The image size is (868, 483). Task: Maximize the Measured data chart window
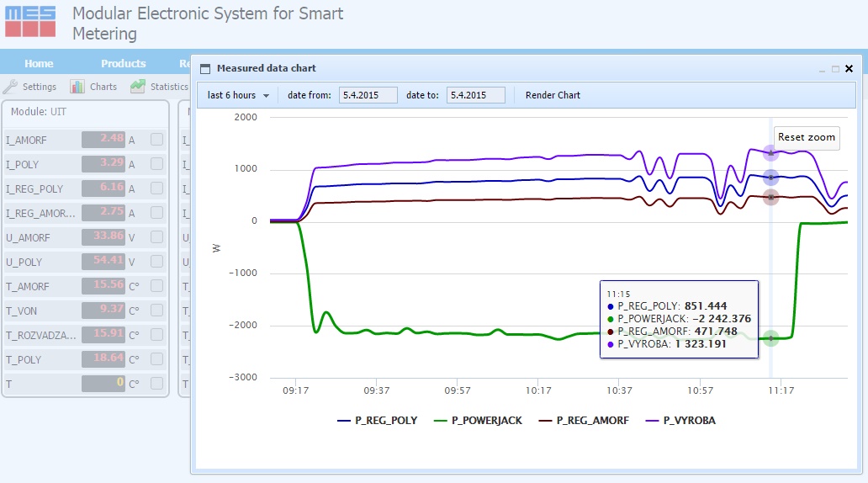pyautogui.click(x=835, y=69)
